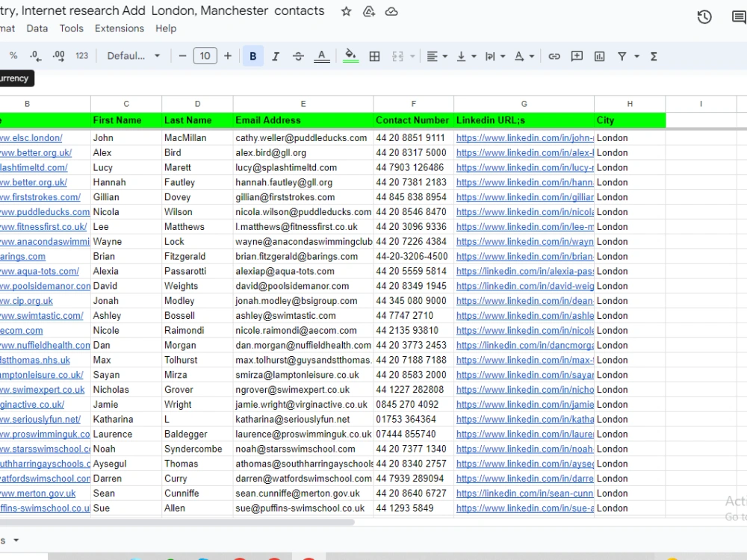Image resolution: width=747 pixels, height=560 pixels.
Task: Select the first name cell Katharina
Action: pos(126,419)
